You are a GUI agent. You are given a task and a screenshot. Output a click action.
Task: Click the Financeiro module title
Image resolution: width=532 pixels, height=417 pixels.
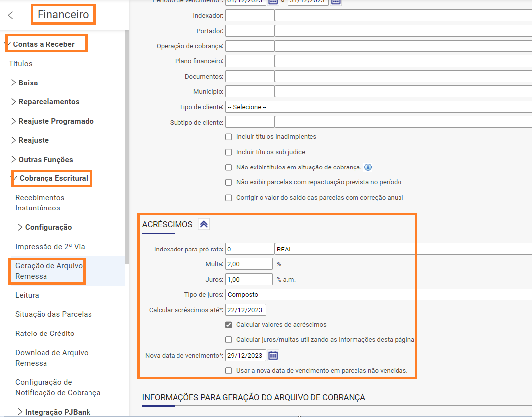63,15
